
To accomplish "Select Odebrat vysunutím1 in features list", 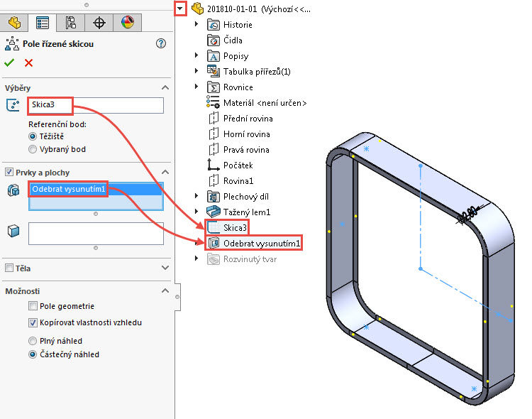I will click(x=96, y=190).
